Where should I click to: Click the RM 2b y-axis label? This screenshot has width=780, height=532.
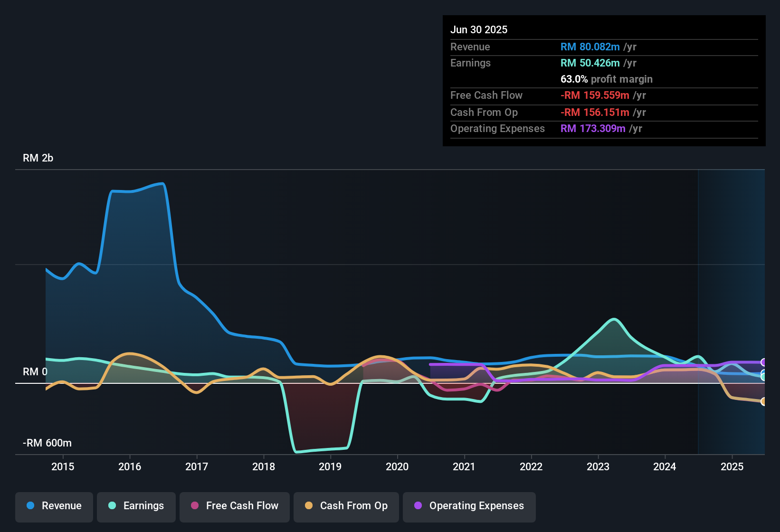click(x=38, y=158)
